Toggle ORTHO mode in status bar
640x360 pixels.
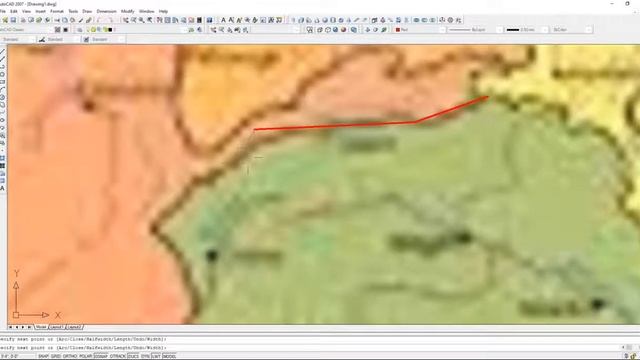tap(70, 356)
